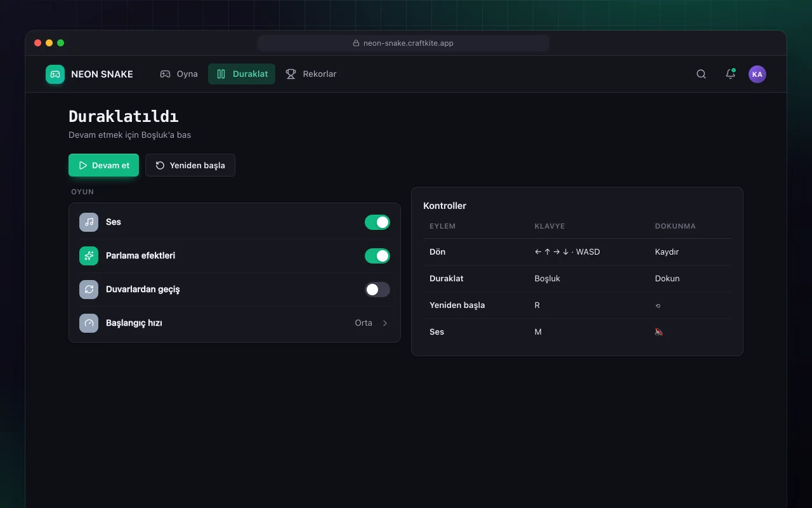Viewport: 812px width, 508px height.
Task: Expand the Başlangıç hızı chevron
Action: (385, 323)
